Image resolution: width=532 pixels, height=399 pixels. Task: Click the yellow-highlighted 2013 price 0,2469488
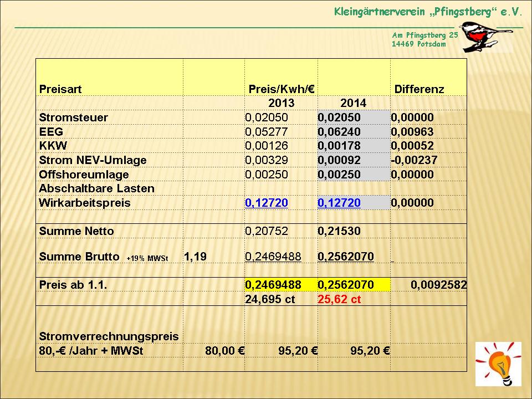273,285
